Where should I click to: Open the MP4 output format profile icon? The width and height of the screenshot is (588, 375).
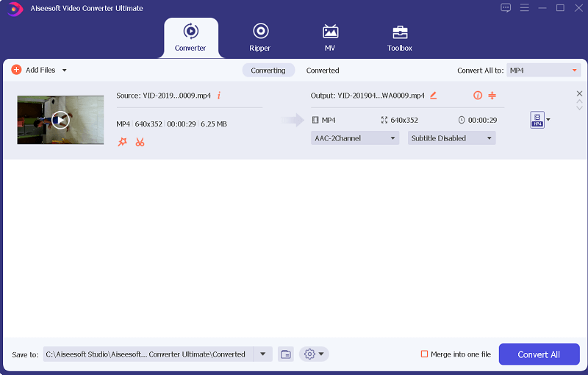[537, 120]
